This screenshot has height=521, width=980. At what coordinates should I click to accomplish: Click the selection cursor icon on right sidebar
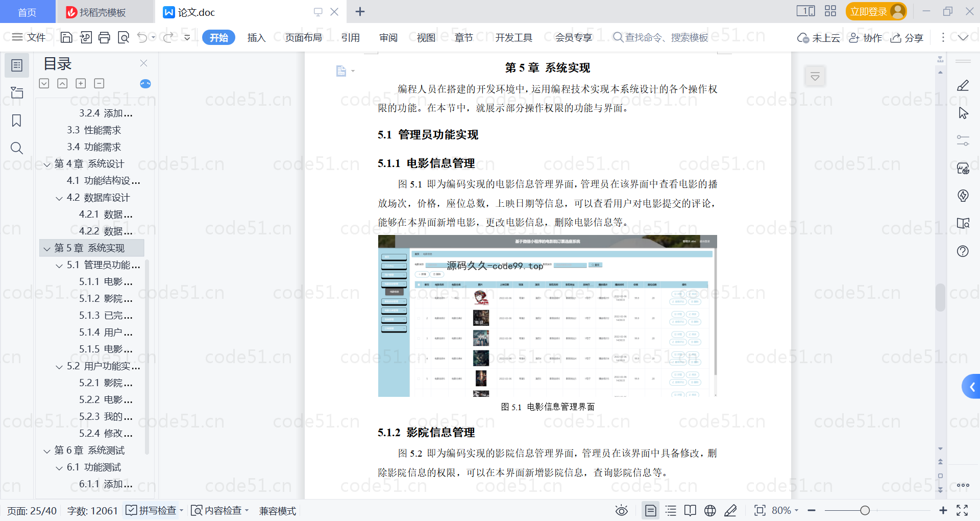tap(963, 113)
